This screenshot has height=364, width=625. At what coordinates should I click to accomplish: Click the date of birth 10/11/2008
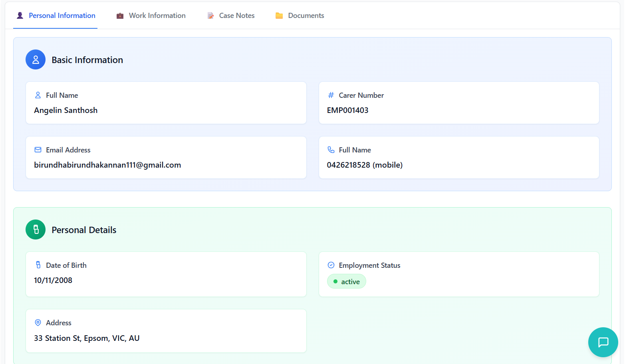click(x=53, y=280)
